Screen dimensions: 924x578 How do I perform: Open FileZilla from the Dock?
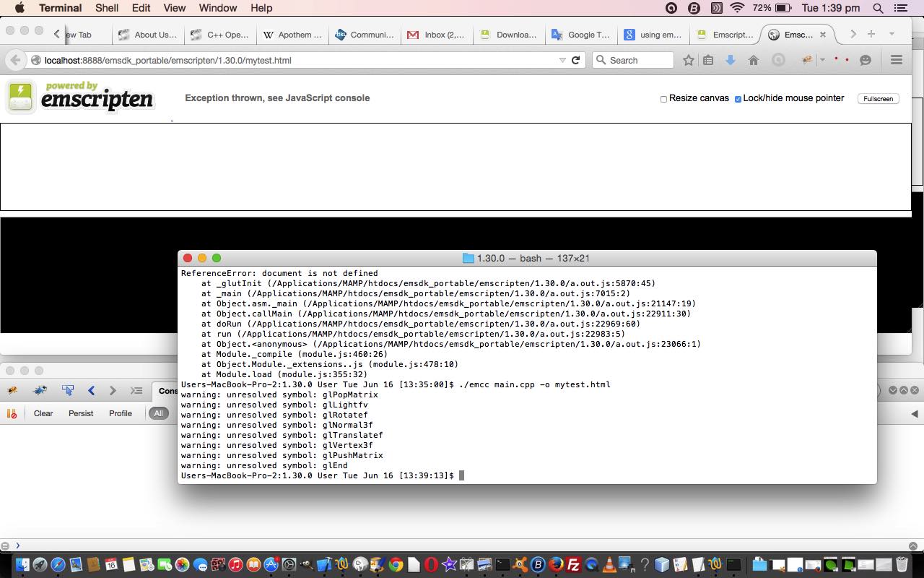[x=574, y=565]
